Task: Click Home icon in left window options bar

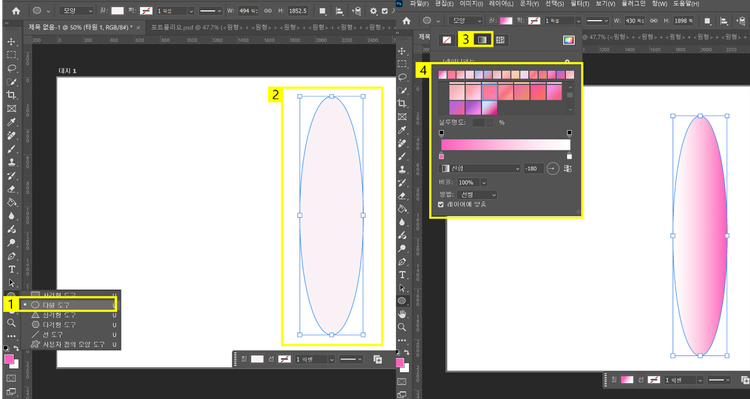Action: [16, 11]
